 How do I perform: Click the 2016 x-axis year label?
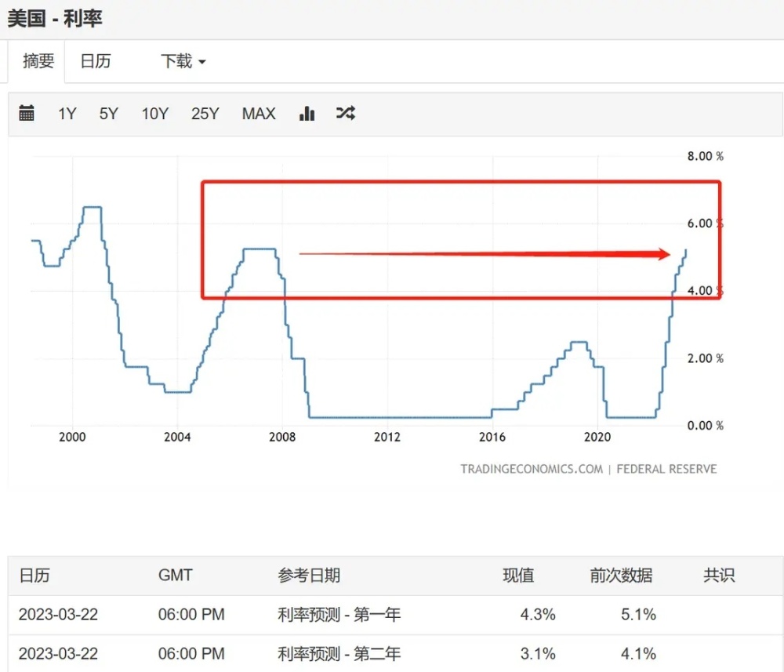(x=492, y=437)
